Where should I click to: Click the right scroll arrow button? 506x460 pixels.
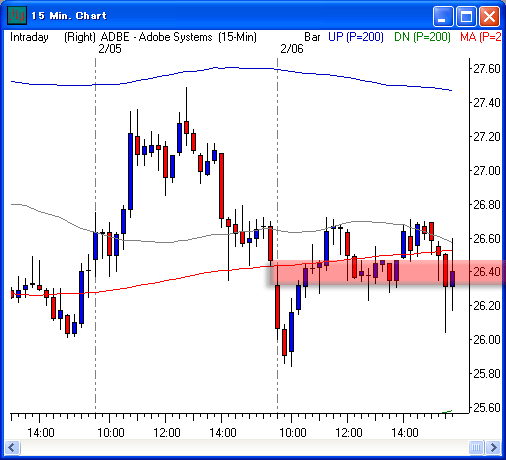point(493,447)
